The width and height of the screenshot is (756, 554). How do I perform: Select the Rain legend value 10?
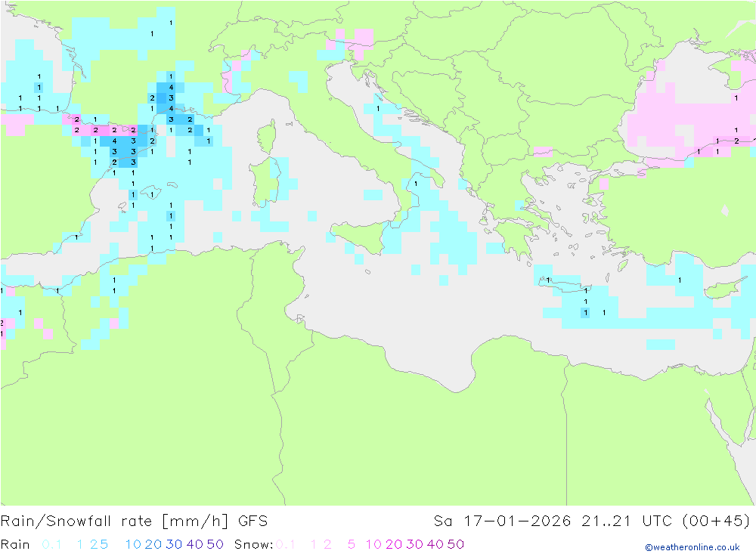click(x=133, y=544)
